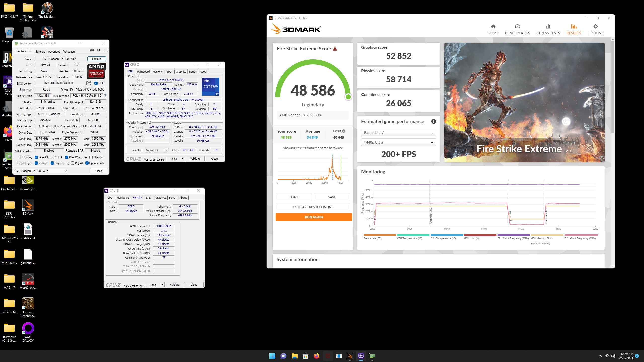Click the Best score info icon
The height and width of the screenshot is (362, 644).
[344, 131]
